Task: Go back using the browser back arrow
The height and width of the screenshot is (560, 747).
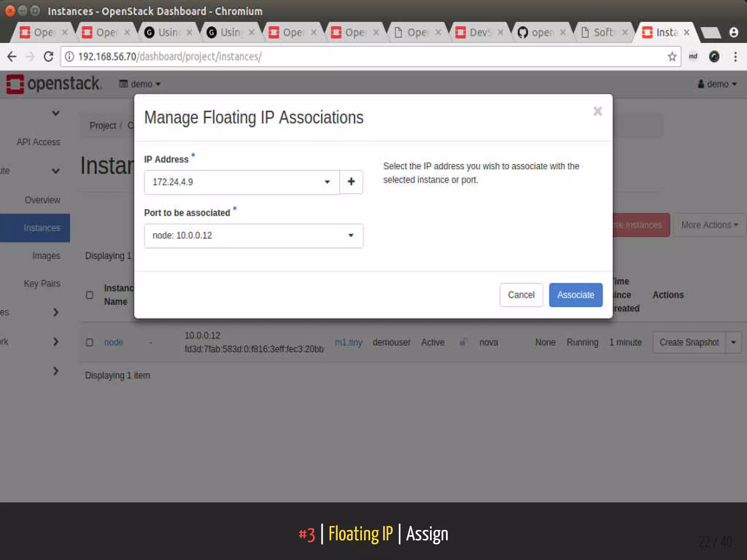Action: (12, 57)
